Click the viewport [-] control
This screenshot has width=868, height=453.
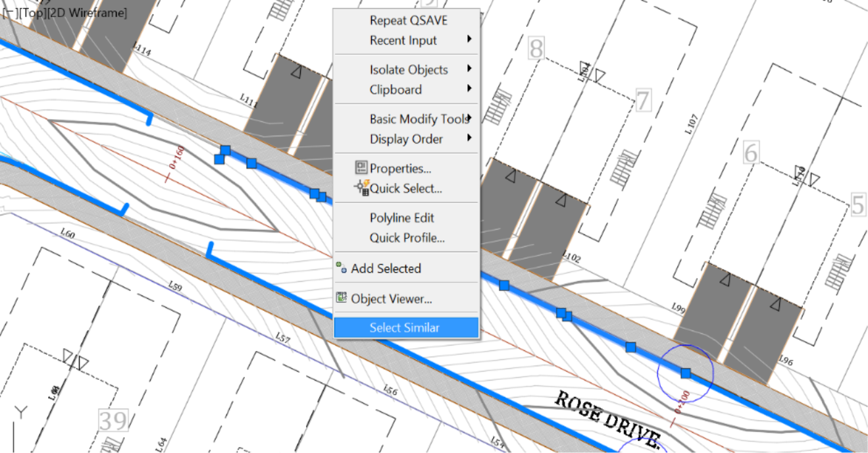9,13
